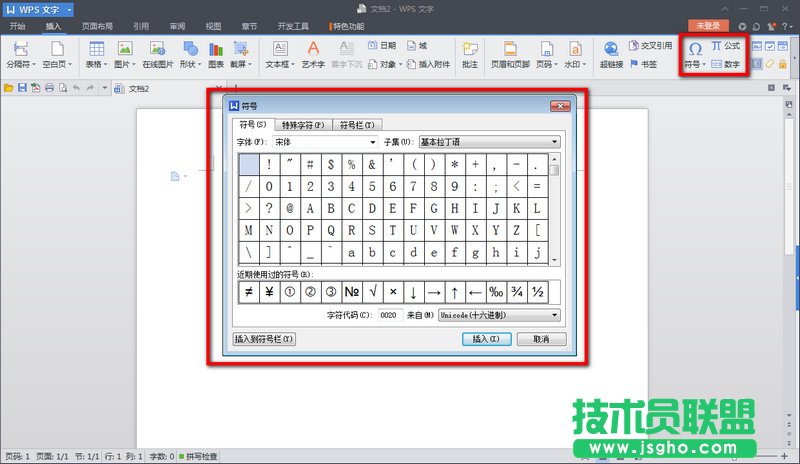Click the 未登录 login button
Viewport: 800px width, 464px height.
point(708,26)
